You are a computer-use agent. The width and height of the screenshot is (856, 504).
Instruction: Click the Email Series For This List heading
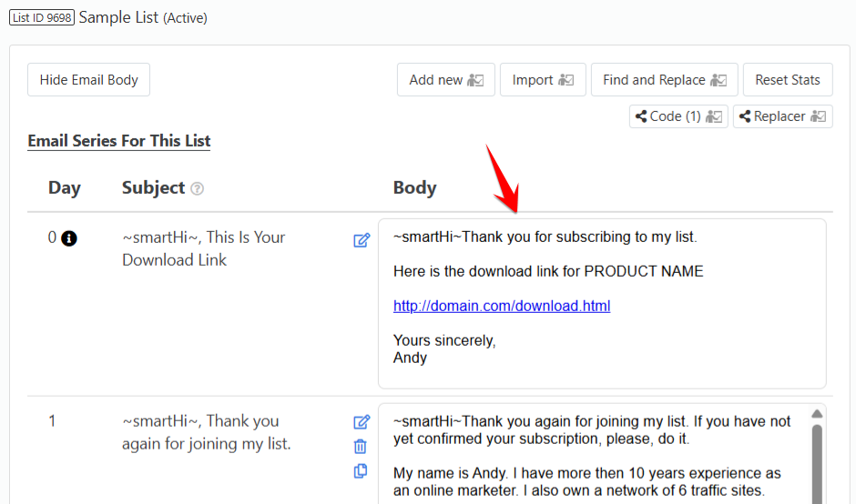click(x=119, y=141)
